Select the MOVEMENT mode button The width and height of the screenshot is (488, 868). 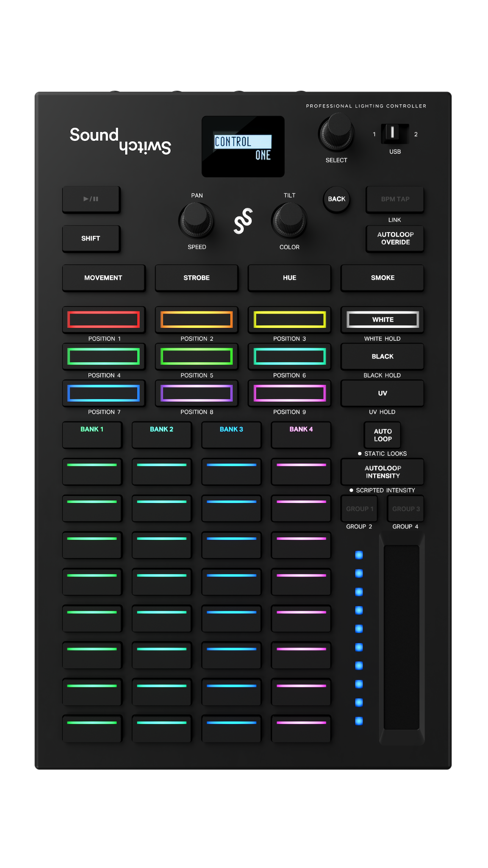tap(103, 278)
